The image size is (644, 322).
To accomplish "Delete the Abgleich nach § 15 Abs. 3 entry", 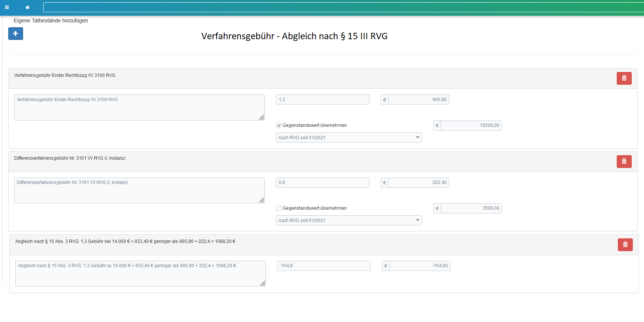I will [x=625, y=245].
